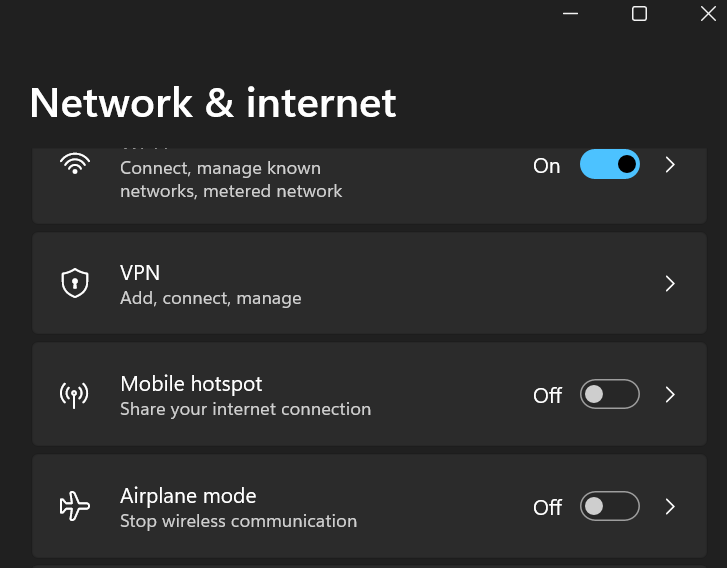This screenshot has width=727, height=568.
Task: Select the Mobile hotspot entry label
Action: (191, 384)
